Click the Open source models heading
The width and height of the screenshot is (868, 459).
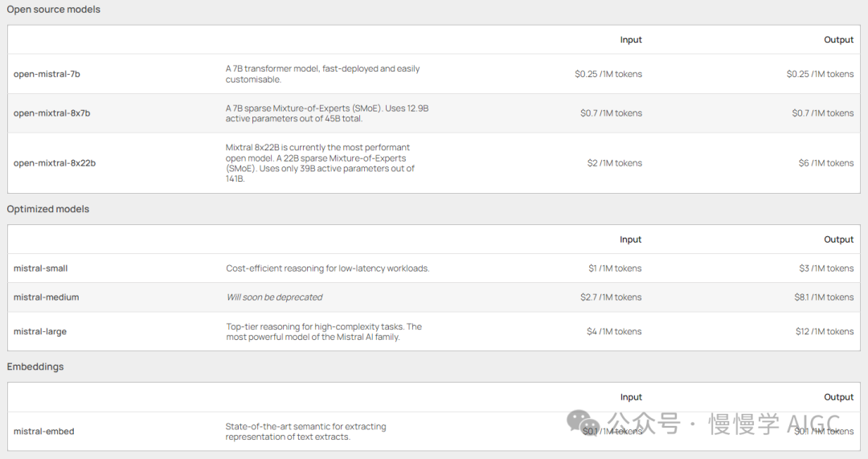point(54,10)
